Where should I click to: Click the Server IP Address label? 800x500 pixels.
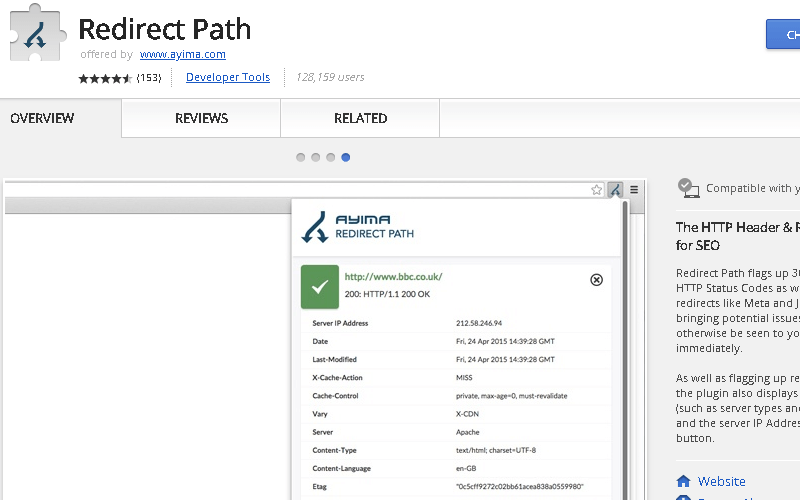click(x=340, y=323)
